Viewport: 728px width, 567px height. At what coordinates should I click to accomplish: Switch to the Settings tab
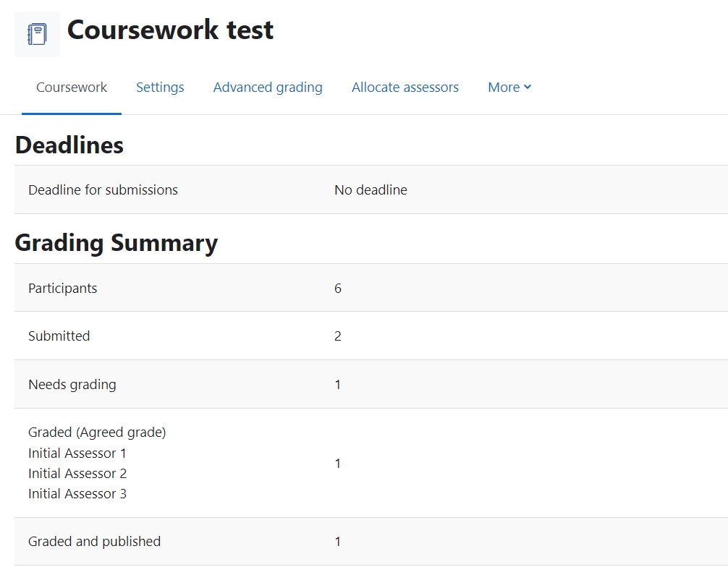(160, 87)
